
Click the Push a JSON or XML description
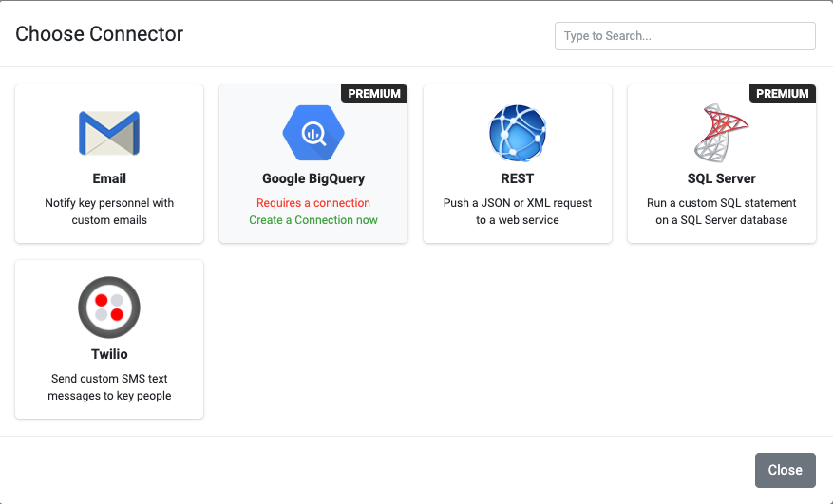point(518,212)
